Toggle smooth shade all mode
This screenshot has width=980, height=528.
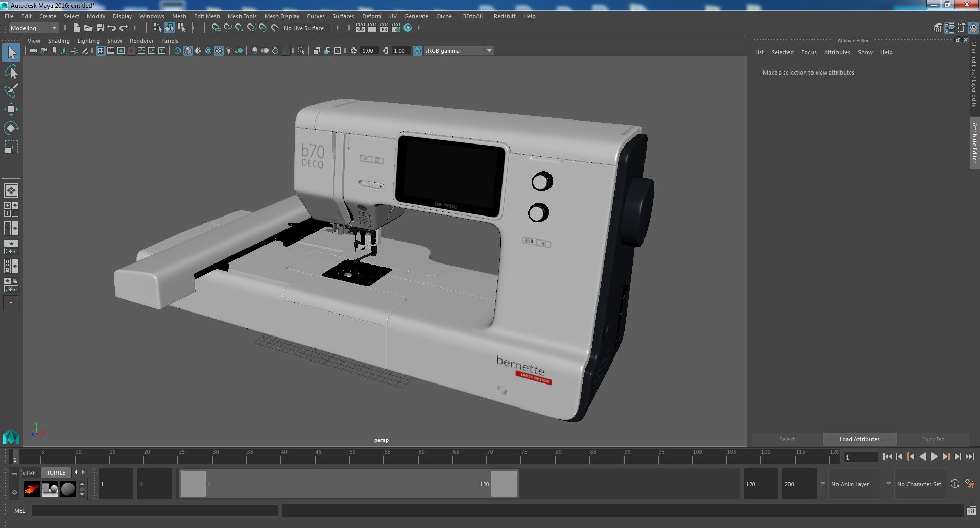188,51
